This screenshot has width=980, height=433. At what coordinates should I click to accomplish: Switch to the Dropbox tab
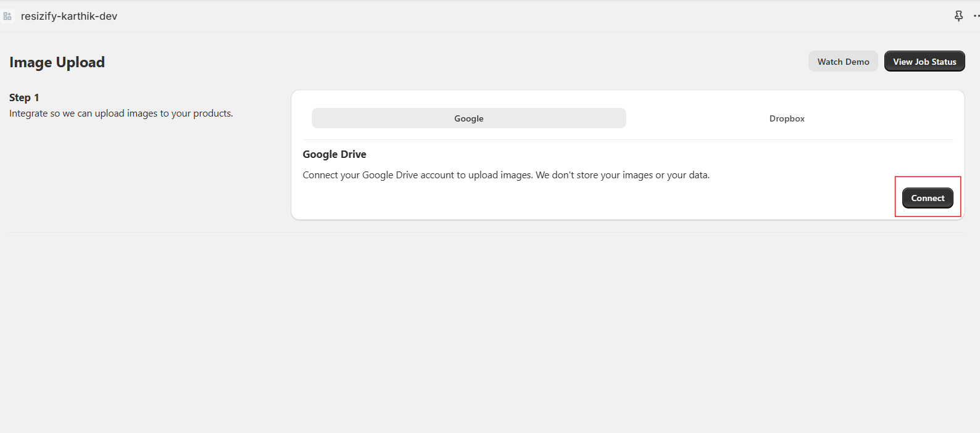[787, 118]
